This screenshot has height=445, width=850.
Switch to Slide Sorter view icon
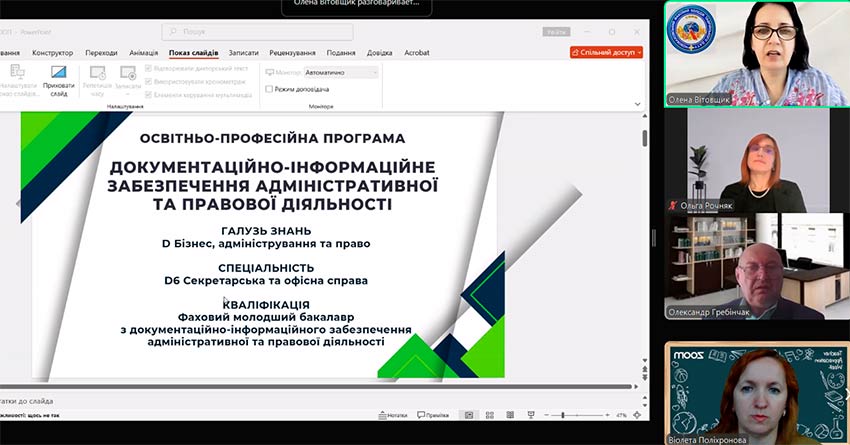(x=490, y=415)
